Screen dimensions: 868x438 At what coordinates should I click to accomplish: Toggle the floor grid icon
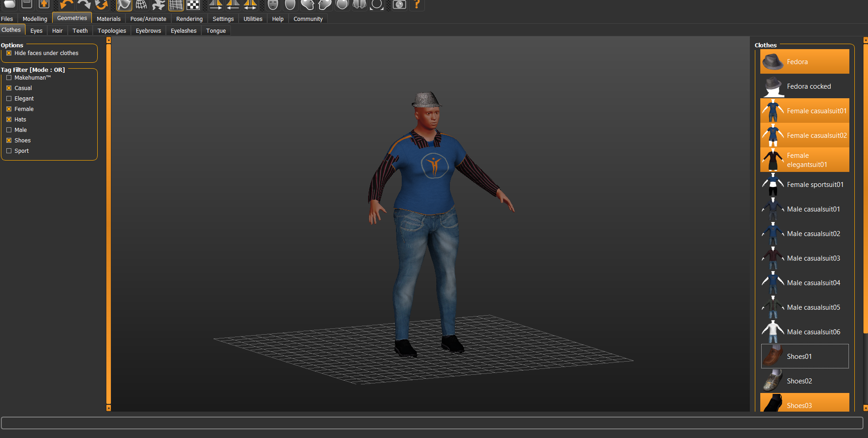(176, 5)
